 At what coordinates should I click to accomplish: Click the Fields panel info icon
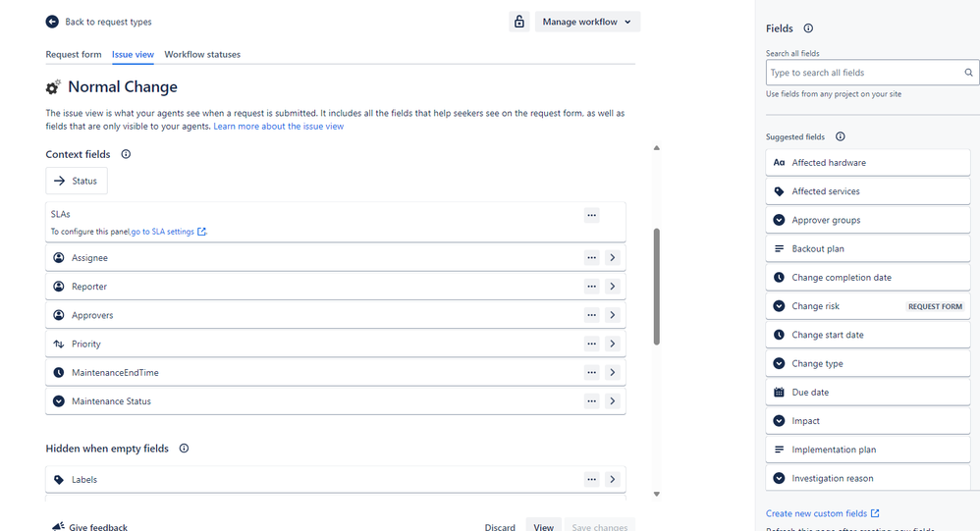click(808, 28)
